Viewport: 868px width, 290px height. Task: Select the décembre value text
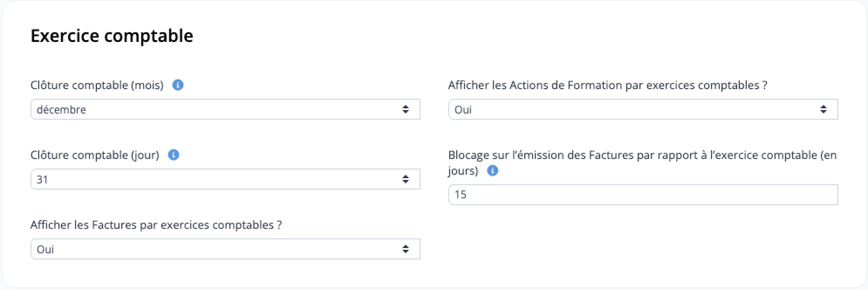pyautogui.click(x=61, y=110)
